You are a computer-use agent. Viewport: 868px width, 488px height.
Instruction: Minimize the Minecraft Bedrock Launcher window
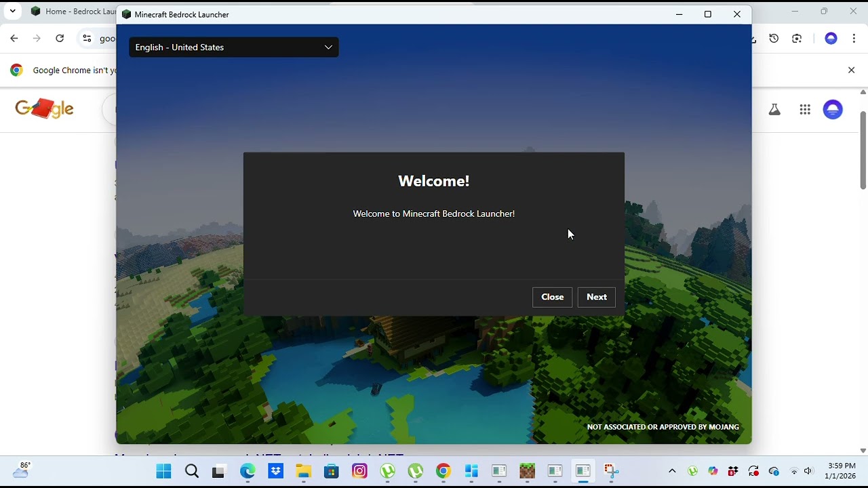679,14
